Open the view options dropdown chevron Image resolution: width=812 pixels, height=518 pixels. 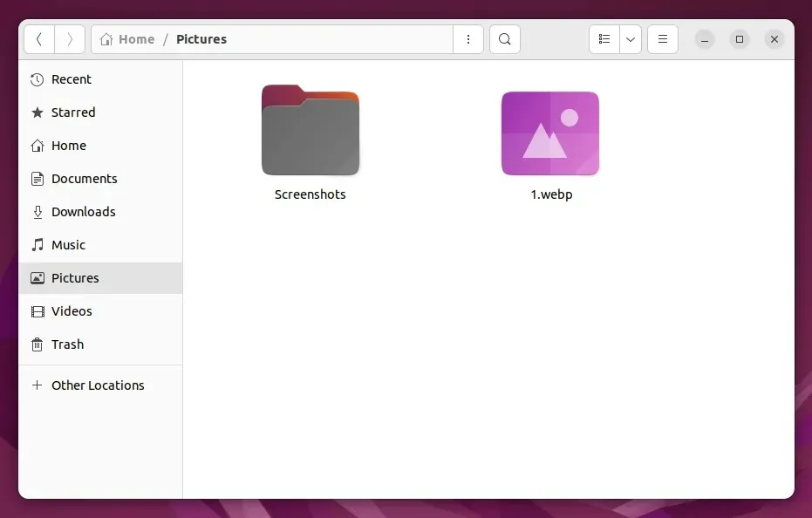point(631,39)
